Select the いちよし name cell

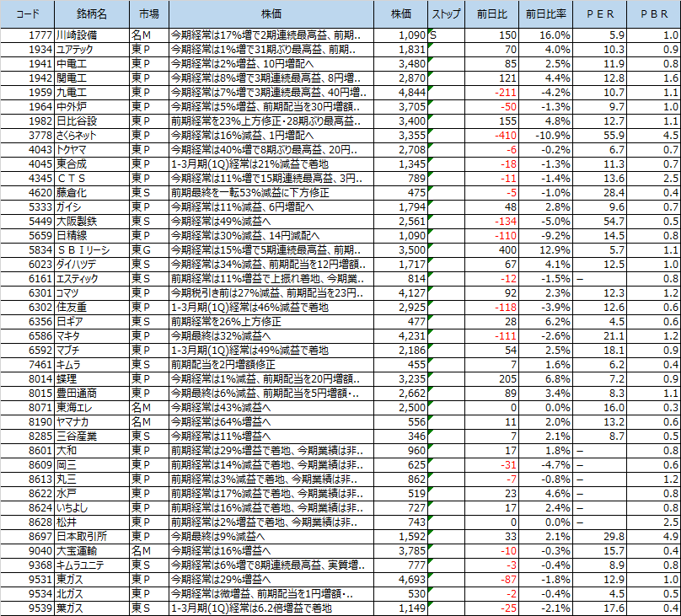[92, 508]
